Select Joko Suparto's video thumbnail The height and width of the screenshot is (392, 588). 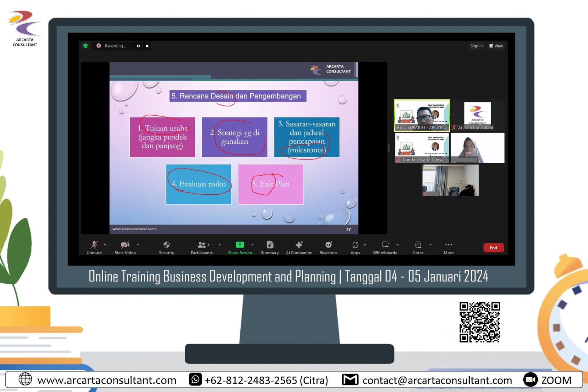pos(422,115)
